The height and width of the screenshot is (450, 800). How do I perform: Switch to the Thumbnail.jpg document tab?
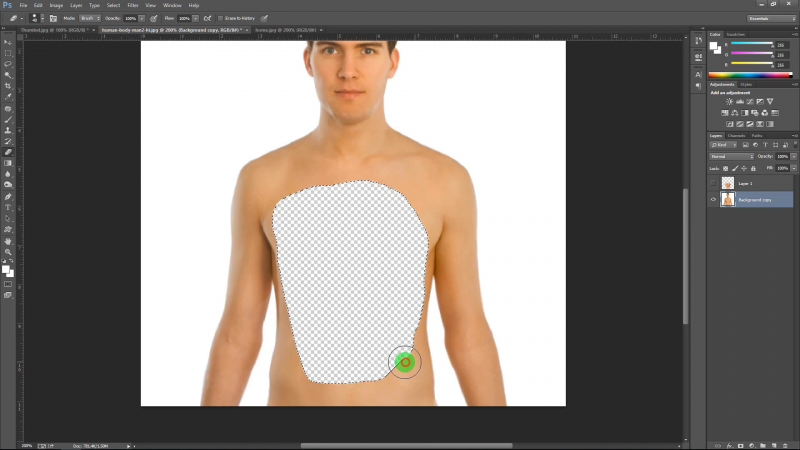(55, 30)
